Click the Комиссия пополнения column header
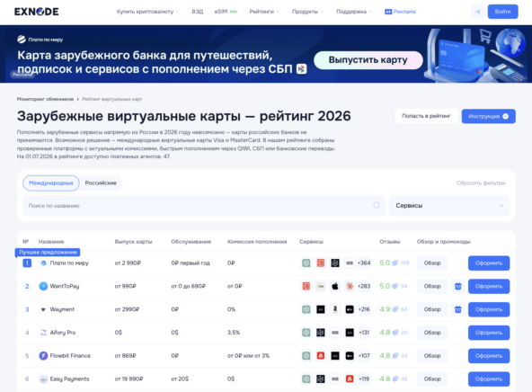 coord(257,242)
